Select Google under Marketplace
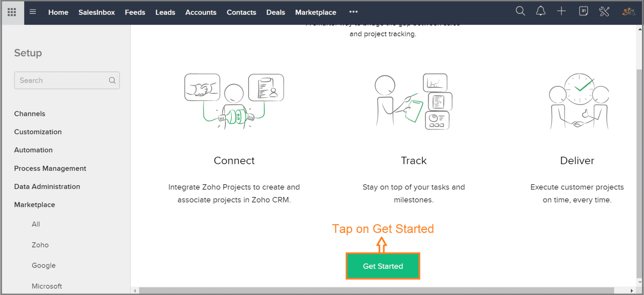 44,266
